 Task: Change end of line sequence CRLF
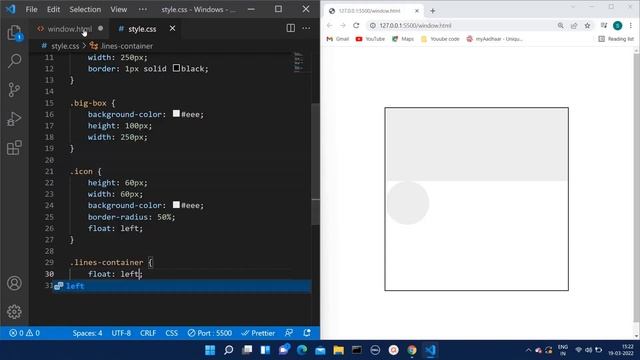coord(148,333)
